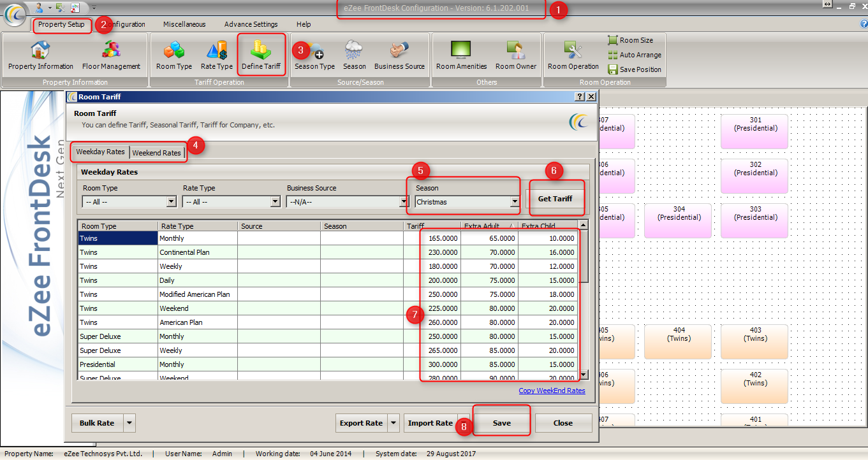Open Floor Management
Image resolution: width=868 pixels, height=460 pixels.
point(111,55)
